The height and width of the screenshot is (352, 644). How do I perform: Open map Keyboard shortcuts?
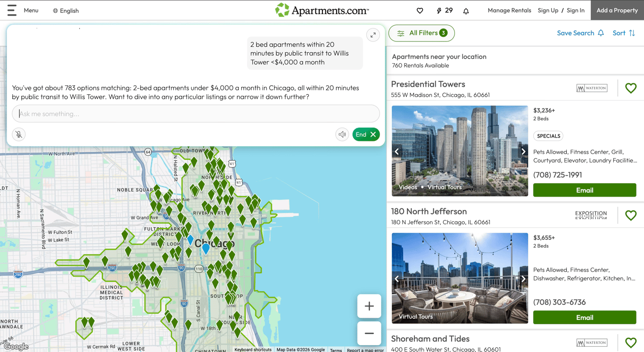point(253,350)
